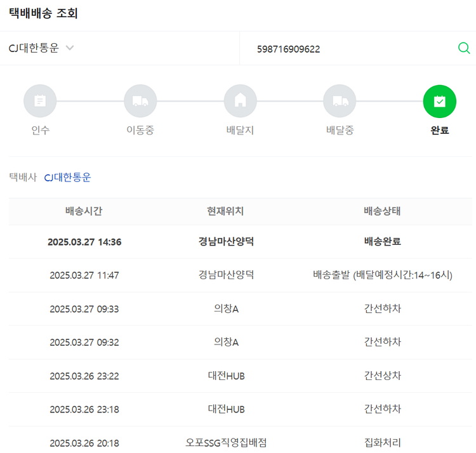The width and height of the screenshot is (476, 453).
Task: Click the 오포SSG직영집배점 location entry
Action: [226, 443]
